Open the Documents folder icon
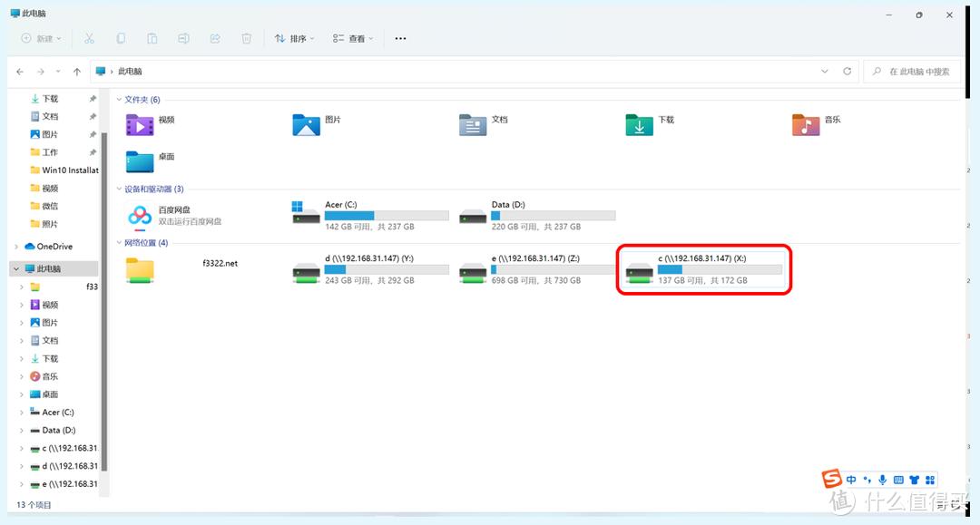This screenshot has height=525, width=980. point(473,125)
